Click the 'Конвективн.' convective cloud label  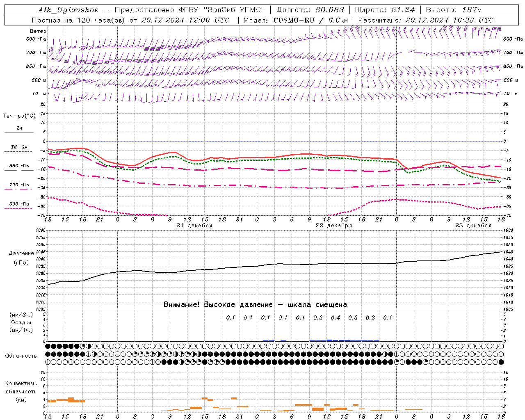(21, 383)
